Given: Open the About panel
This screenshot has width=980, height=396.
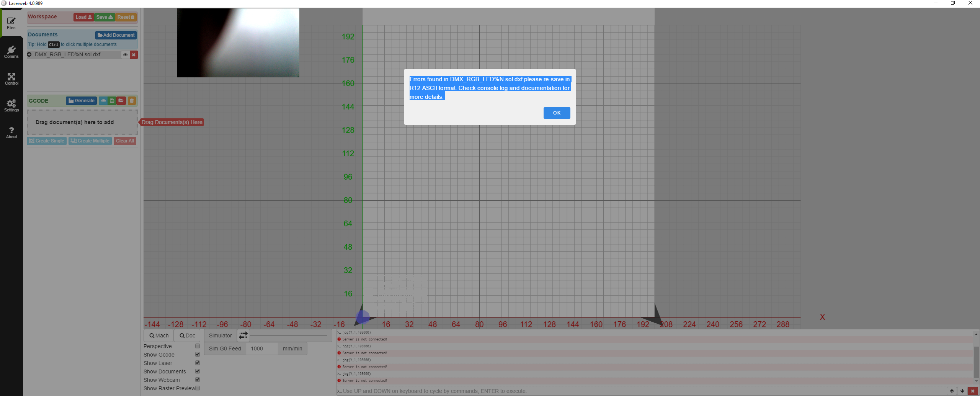Looking at the screenshot, I should 11,132.
